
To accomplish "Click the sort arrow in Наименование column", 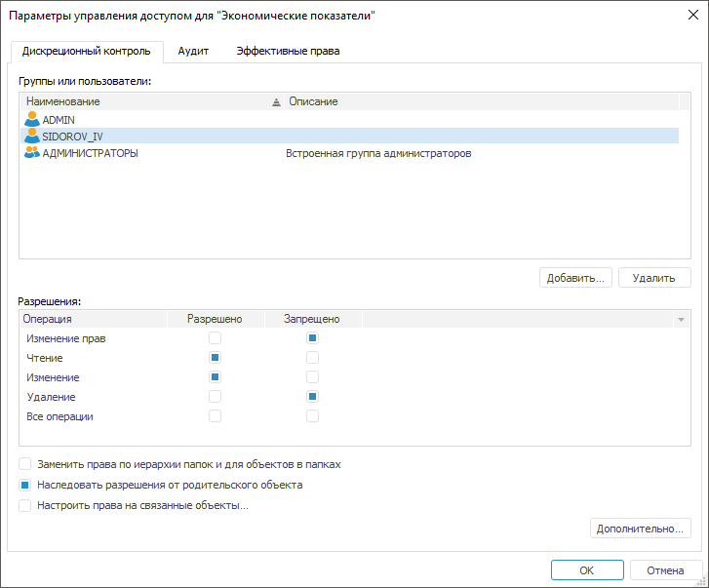I will pyautogui.click(x=275, y=101).
